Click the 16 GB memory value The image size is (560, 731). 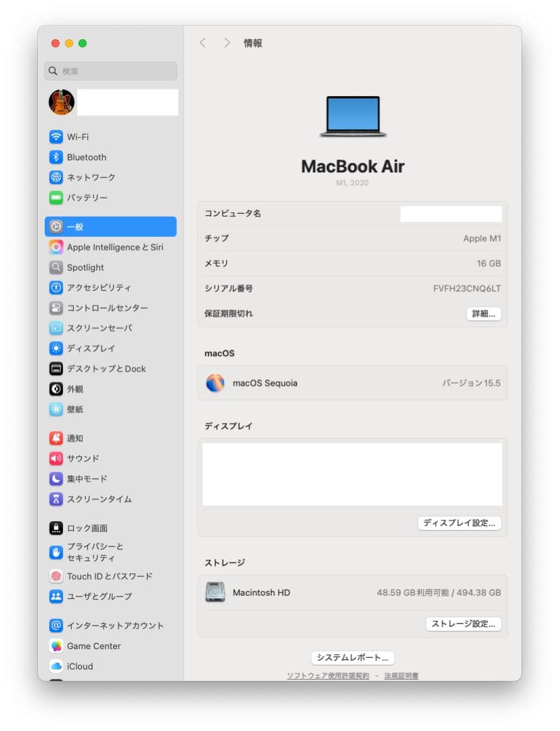click(x=489, y=263)
